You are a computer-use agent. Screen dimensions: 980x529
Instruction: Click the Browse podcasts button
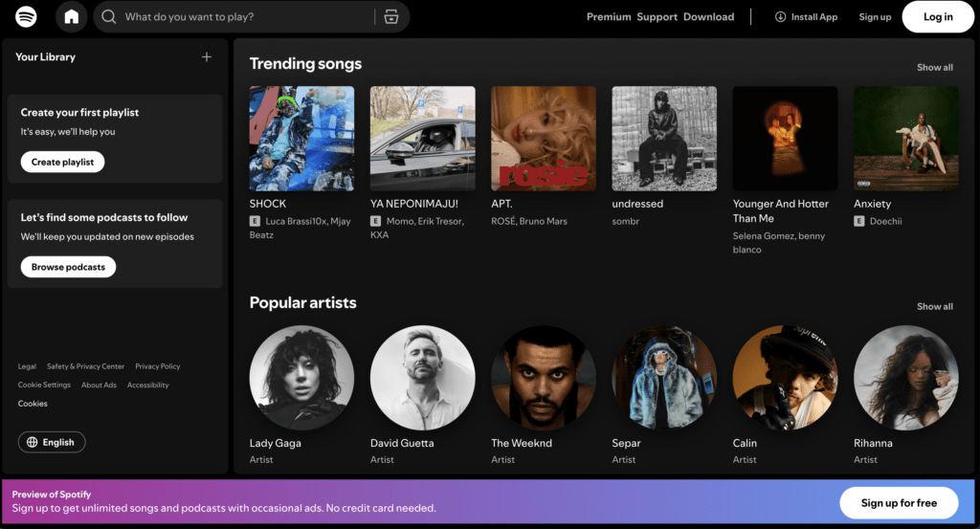pos(68,267)
